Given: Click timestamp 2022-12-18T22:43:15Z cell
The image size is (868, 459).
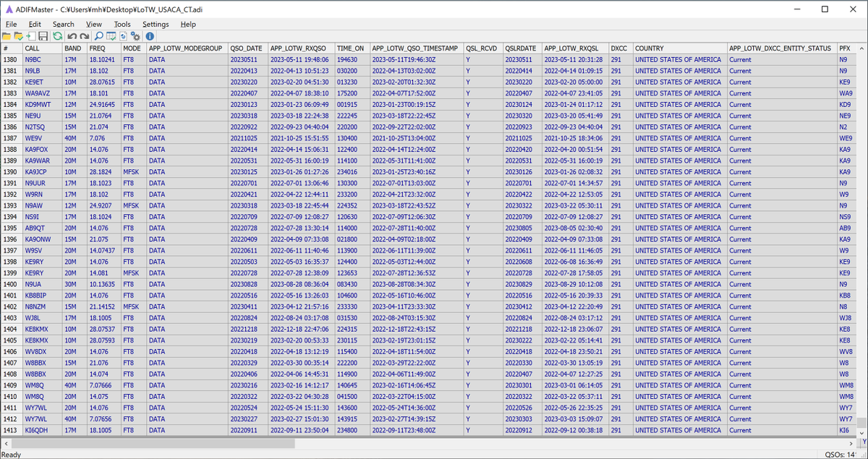Looking at the screenshot, I should click(x=416, y=330).
